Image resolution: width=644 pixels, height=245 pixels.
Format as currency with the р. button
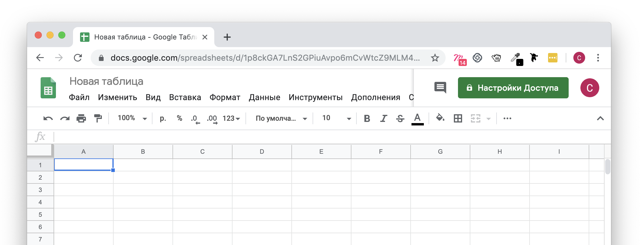pyautogui.click(x=163, y=118)
